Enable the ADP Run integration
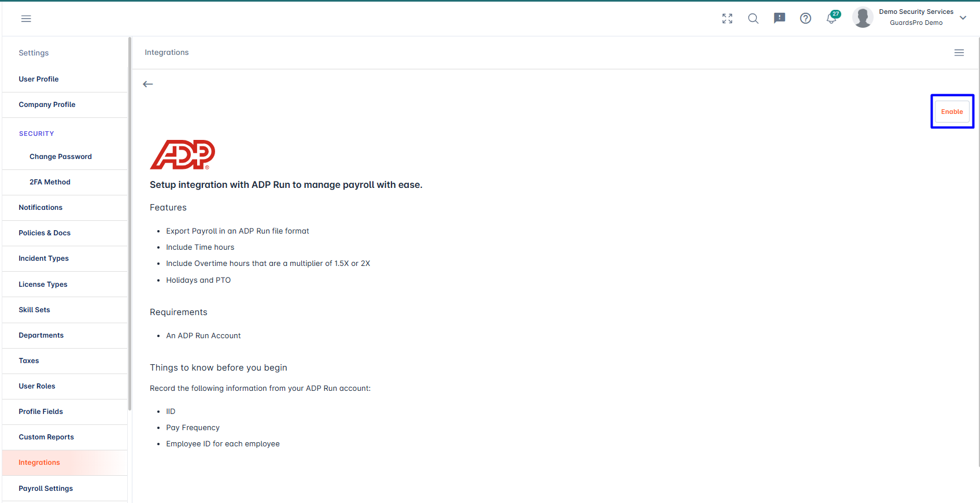The image size is (980, 503). click(952, 112)
